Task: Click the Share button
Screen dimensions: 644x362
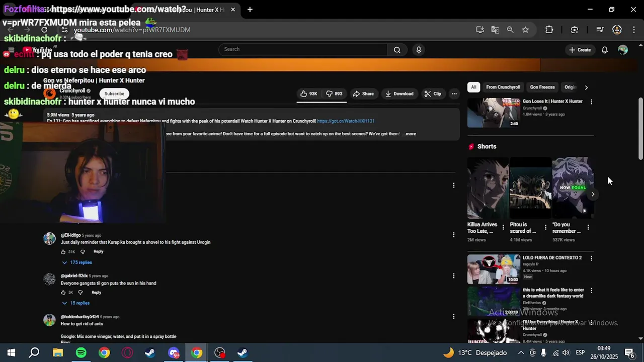Action: (x=363, y=94)
